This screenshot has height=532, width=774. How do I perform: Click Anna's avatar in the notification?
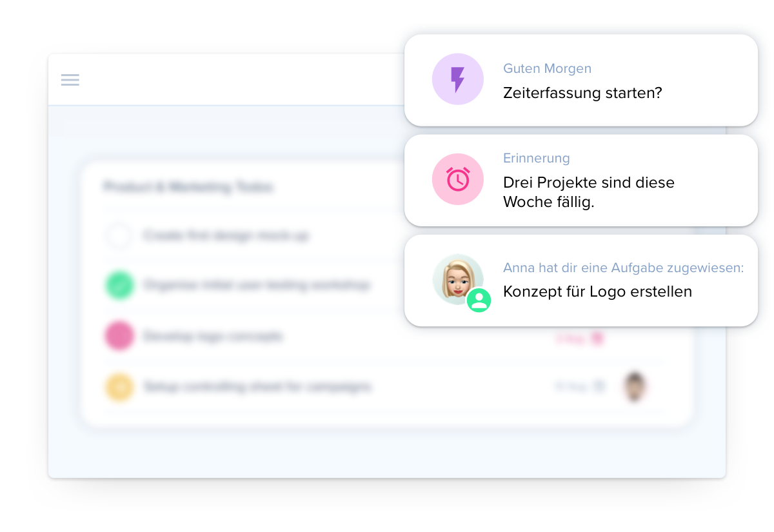pos(458,279)
